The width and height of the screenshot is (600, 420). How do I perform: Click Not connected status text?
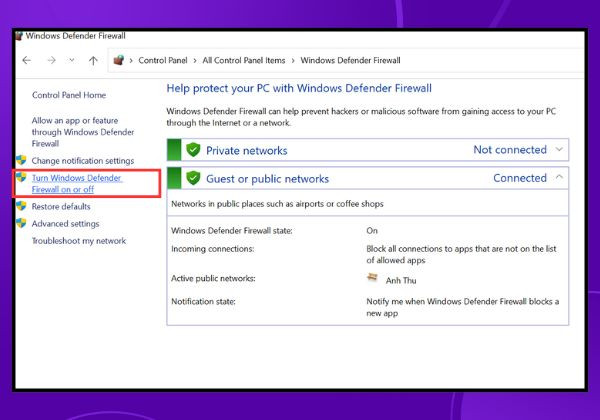click(510, 150)
